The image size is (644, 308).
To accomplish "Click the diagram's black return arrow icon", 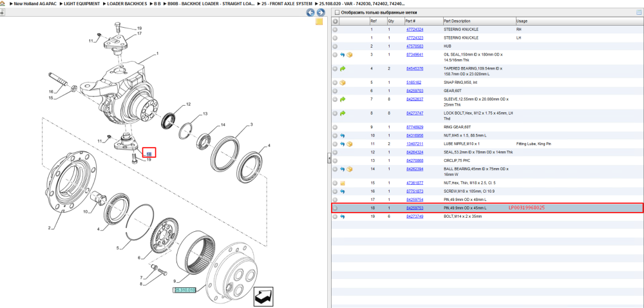I will (263, 296).
